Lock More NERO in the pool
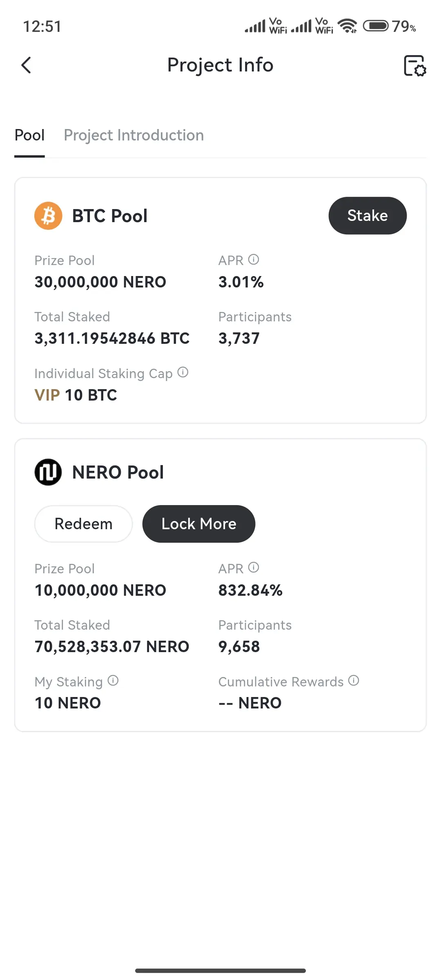Screen dimensions: 441x980 click(x=199, y=524)
